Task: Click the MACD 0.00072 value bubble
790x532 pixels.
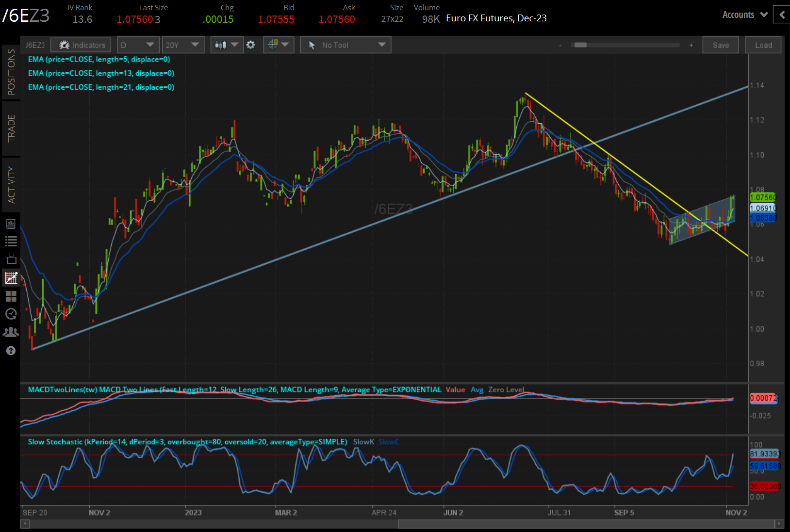Action: click(x=763, y=398)
